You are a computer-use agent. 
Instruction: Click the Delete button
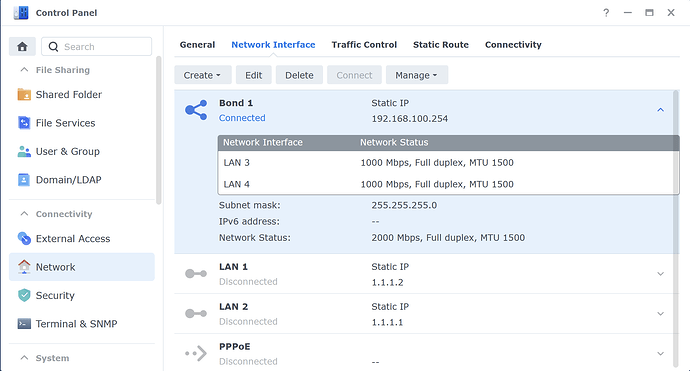299,75
